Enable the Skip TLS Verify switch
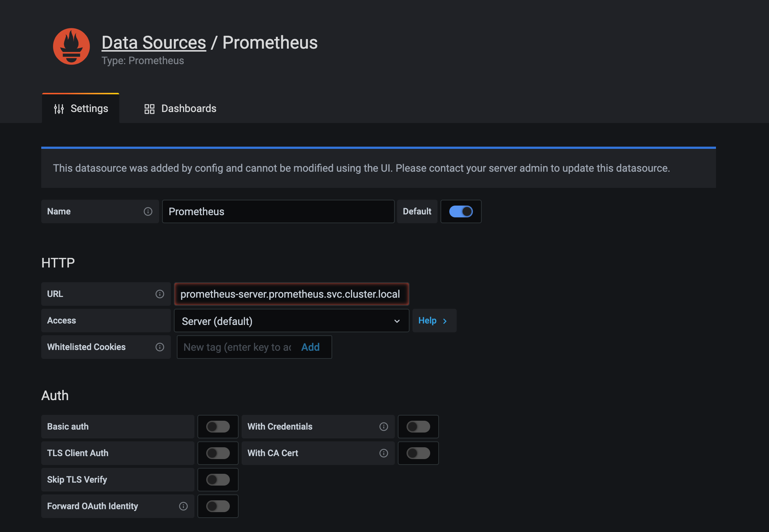Image resolution: width=769 pixels, height=532 pixels. pos(218,480)
